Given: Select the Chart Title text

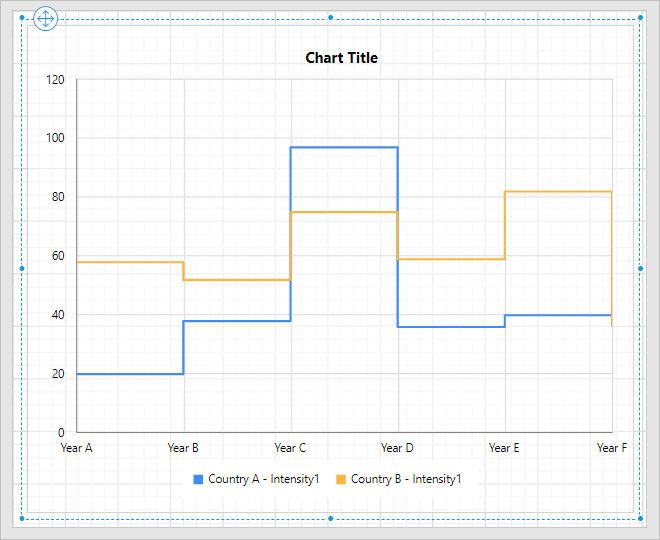Looking at the screenshot, I should (341, 58).
